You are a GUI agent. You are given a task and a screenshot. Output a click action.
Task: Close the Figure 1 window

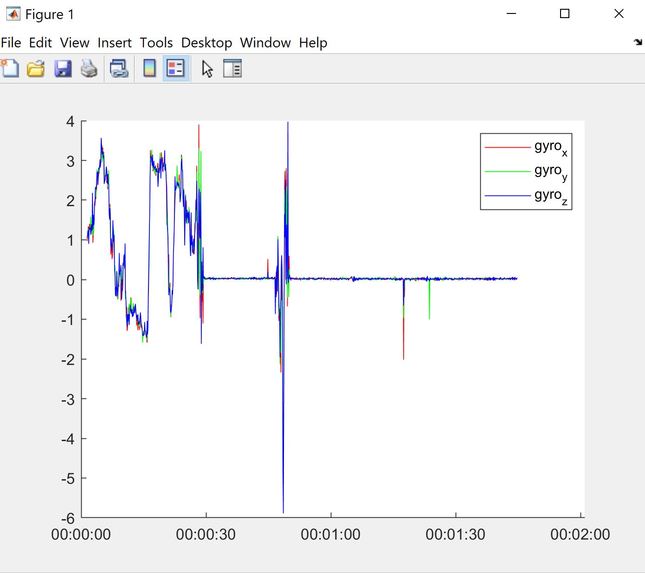[619, 14]
